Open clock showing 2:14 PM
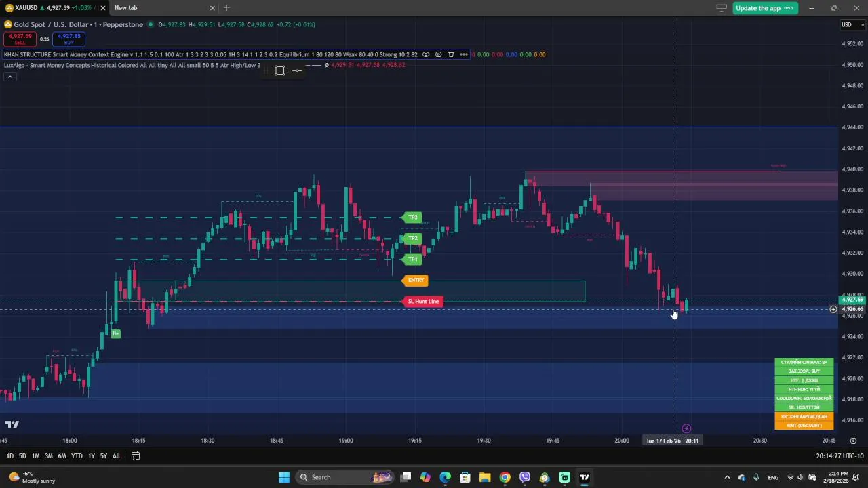Screen dimensions: 868x488 tap(838, 477)
